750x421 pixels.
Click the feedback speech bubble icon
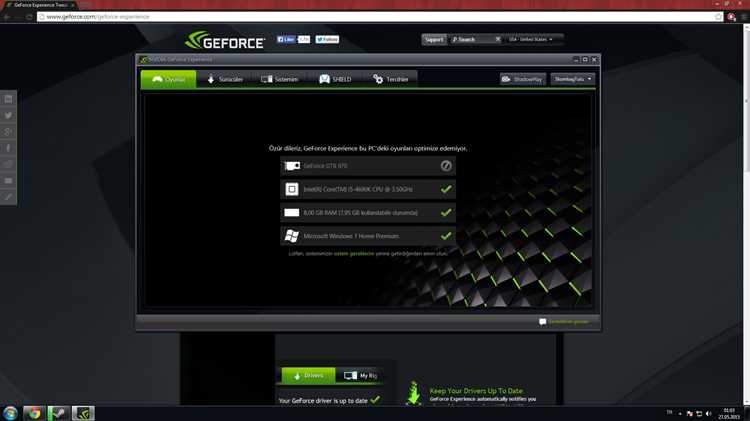tap(542, 322)
